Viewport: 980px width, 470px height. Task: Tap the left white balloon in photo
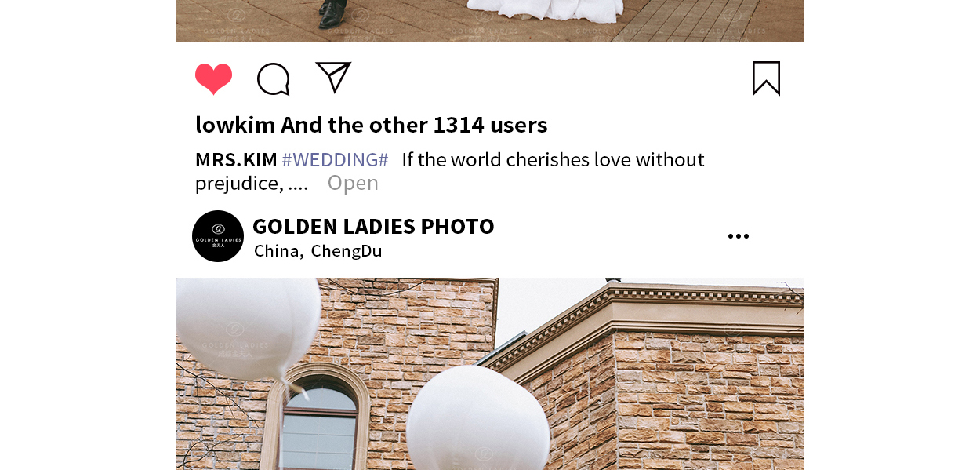click(249, 328)
